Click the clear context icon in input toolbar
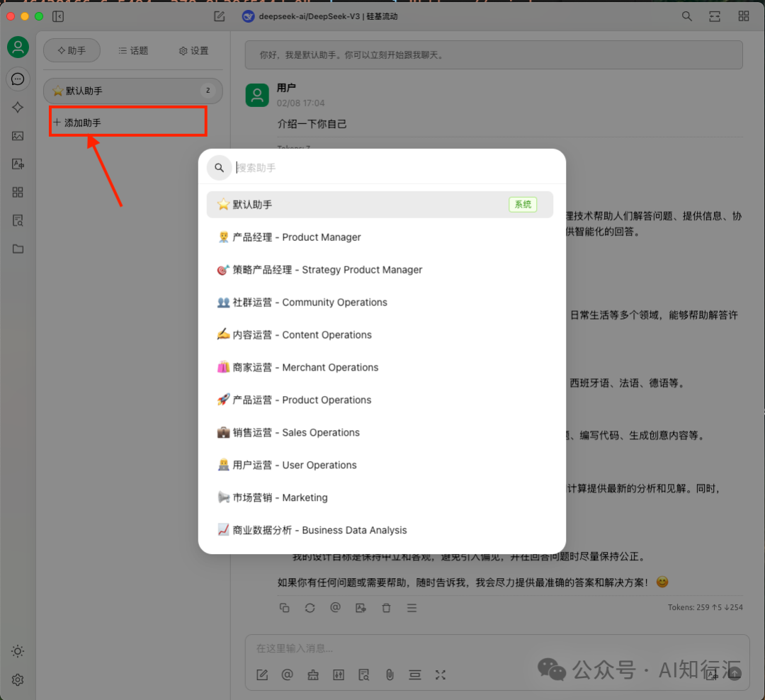 pyautogui.click(x=415, y=674)
